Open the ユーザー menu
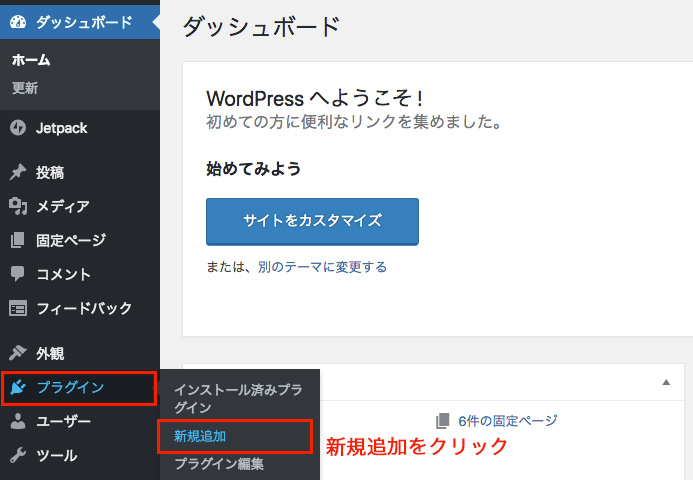 [x=80, y=421]
